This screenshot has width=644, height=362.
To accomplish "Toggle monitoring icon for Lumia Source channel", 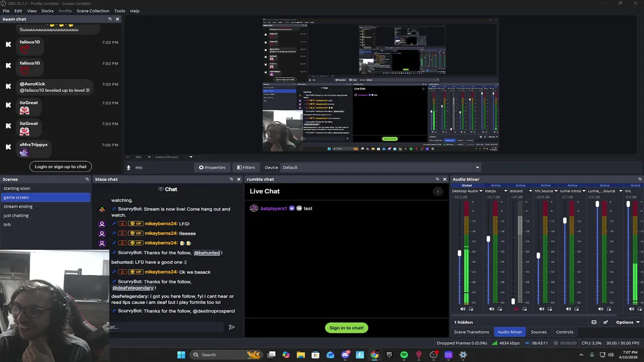I will click(609, 309).
